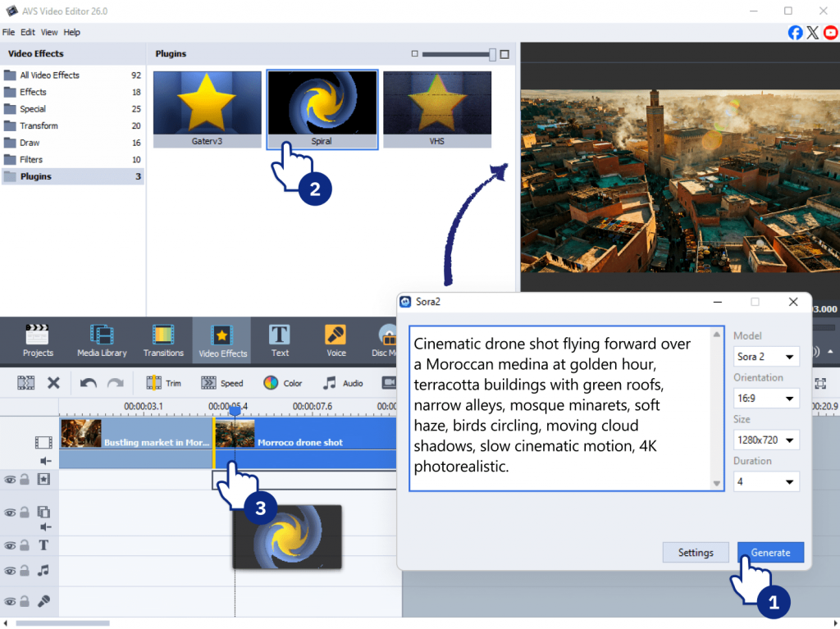Click the small thumbnail size icon in Plugins
Screen dimensions: 840x629
pyautogui.click(x=414, y=53)
